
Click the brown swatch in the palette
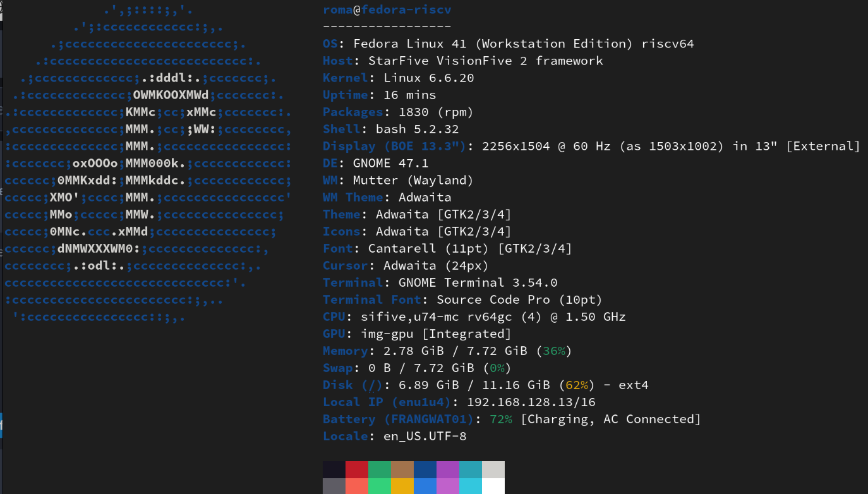coord(402,469)
